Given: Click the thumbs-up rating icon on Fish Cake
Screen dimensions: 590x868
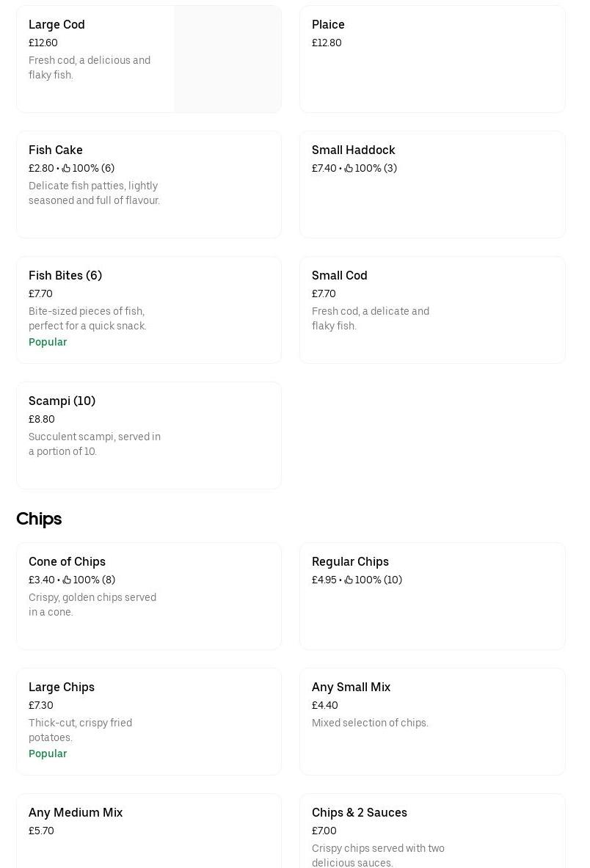Looking at the screenshot, I should pos(67,168).
